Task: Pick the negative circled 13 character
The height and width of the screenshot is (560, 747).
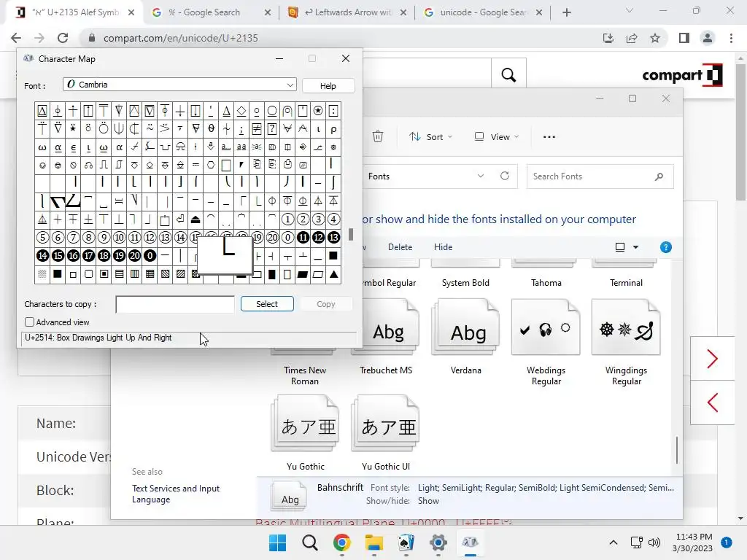Action: (x=333, y=237)
